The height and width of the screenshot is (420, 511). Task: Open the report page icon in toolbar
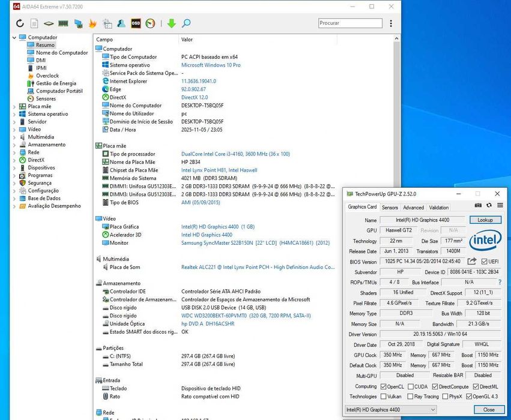pos(34,23)
